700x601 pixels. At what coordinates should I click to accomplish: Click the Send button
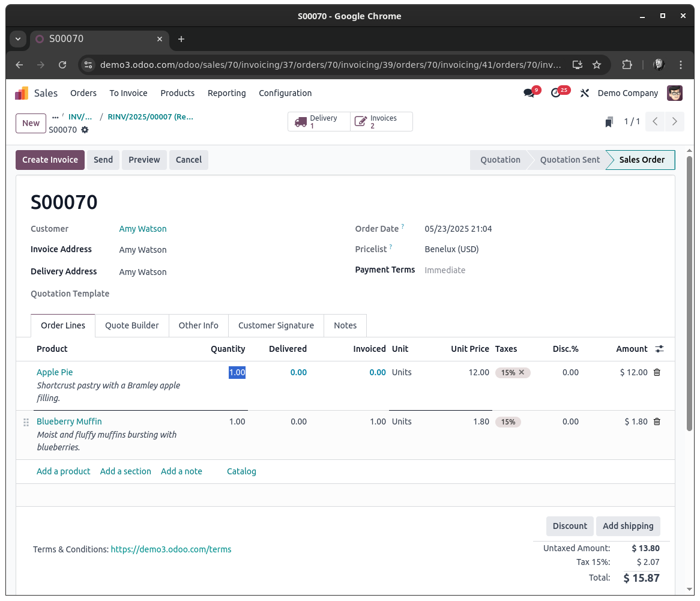tap(103, 160)
